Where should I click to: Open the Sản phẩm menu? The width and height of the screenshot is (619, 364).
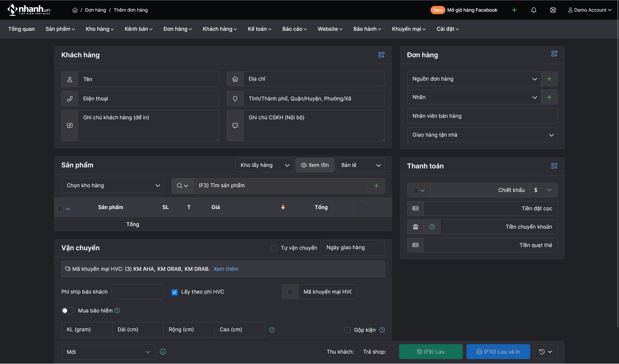(x=60, y=29)
